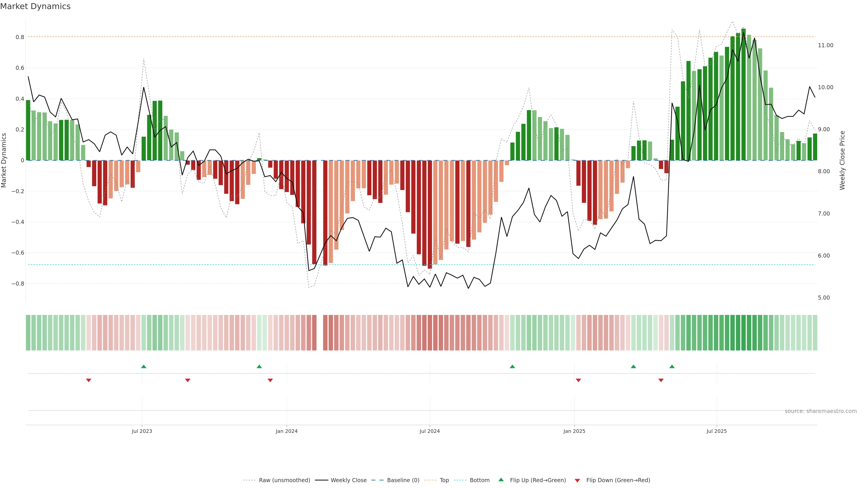
Task: Click the red triangle icon in the legend
Action: click(x=577, y=481)
